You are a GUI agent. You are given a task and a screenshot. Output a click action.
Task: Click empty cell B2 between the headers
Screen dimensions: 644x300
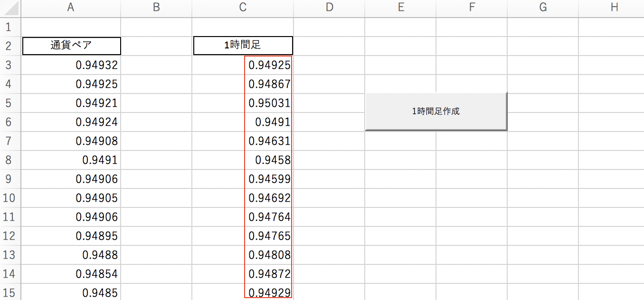coord(156,46)
